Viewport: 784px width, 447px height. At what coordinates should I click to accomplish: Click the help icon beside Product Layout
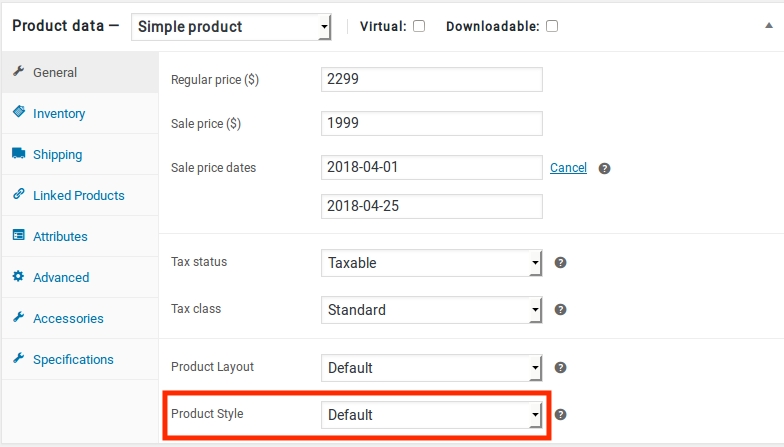(x=560, y=368)
